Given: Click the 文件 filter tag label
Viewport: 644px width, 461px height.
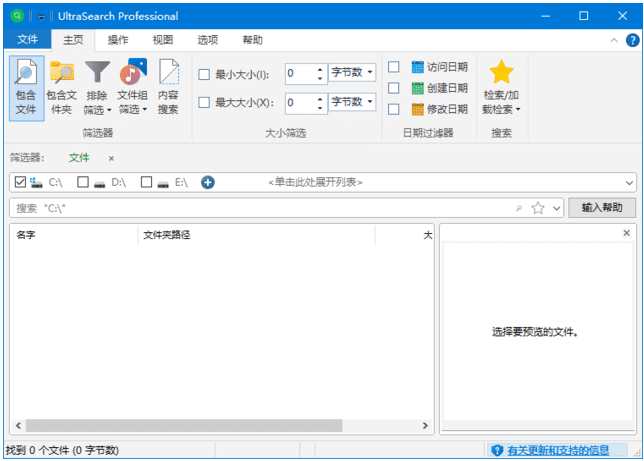Looking at the screenshot, I should click(x=79, y=158).
